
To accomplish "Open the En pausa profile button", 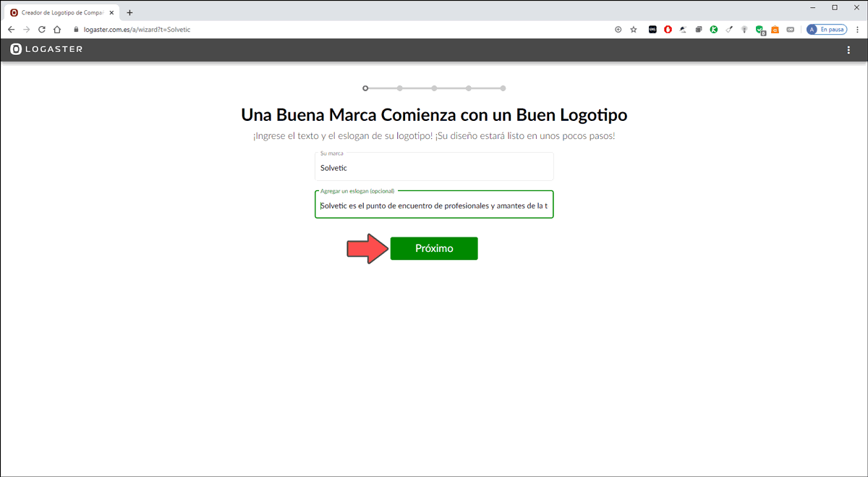I will pos(826,30).
